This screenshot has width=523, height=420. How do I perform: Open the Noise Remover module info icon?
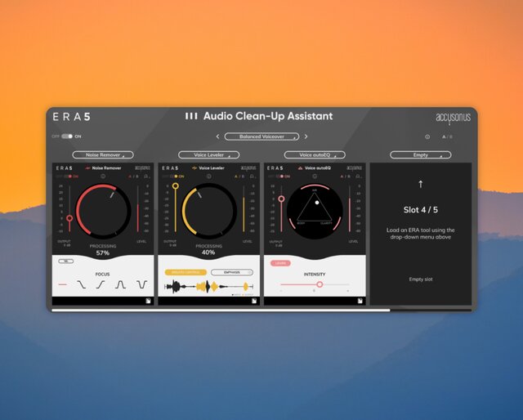click(x=103, y=176)
